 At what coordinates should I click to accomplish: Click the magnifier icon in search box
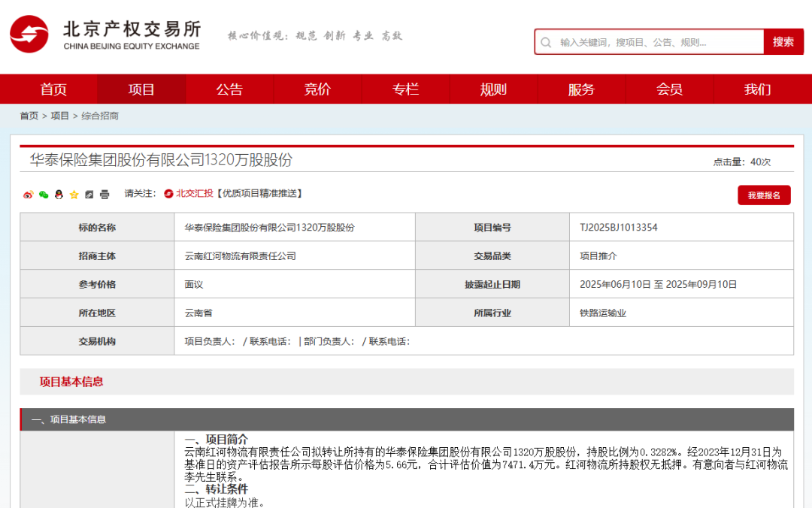[x=546, y=42]
